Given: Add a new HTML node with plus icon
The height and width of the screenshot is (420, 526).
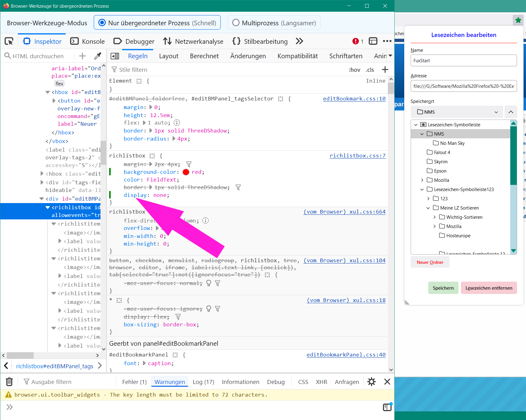Looking at the screenshot, I should point(82,56).
